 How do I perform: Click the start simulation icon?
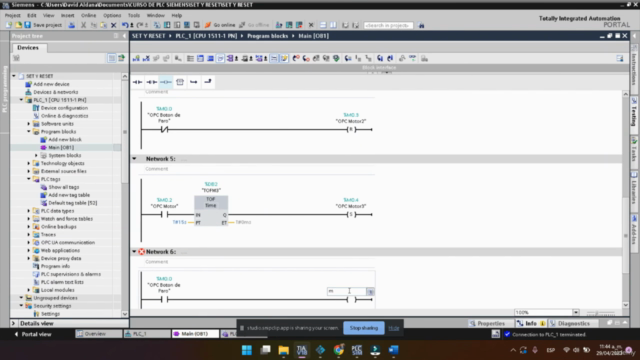tap(187, 25)
